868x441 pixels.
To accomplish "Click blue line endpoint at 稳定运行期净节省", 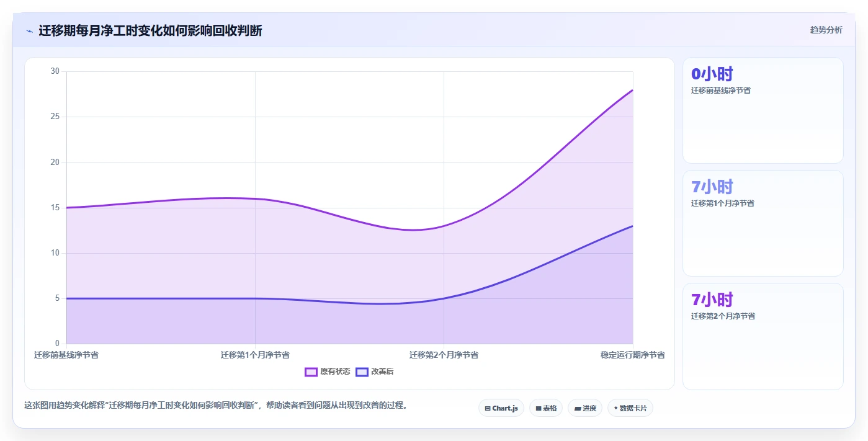I will click(632, 226).
